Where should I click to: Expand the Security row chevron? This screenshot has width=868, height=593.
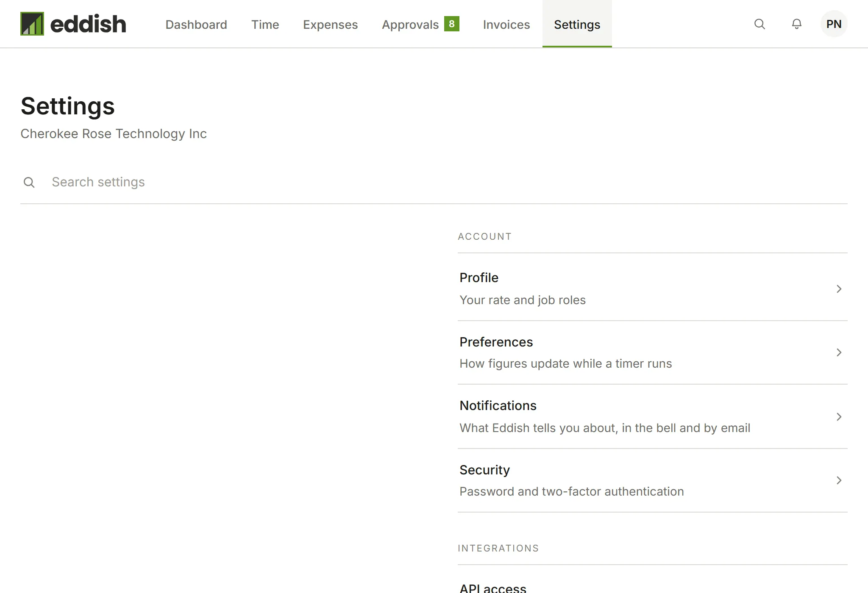pos(839,480)
